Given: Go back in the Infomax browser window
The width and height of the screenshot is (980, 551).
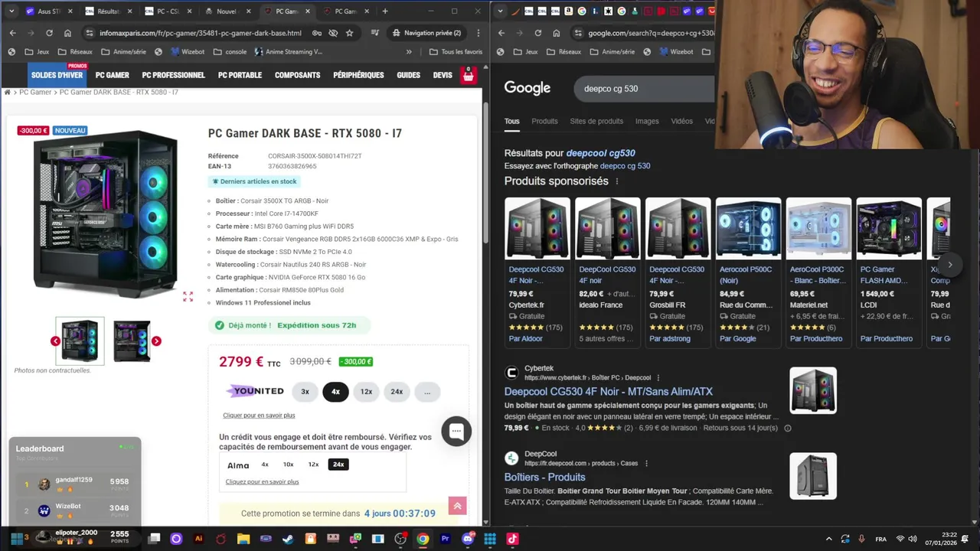Looking at the screenshot, I should point(12,33).
